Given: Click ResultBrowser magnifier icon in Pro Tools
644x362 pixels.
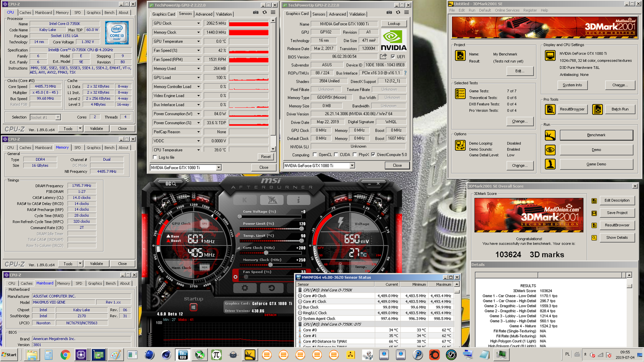Looking at the screenshot, I should [550, 109].
